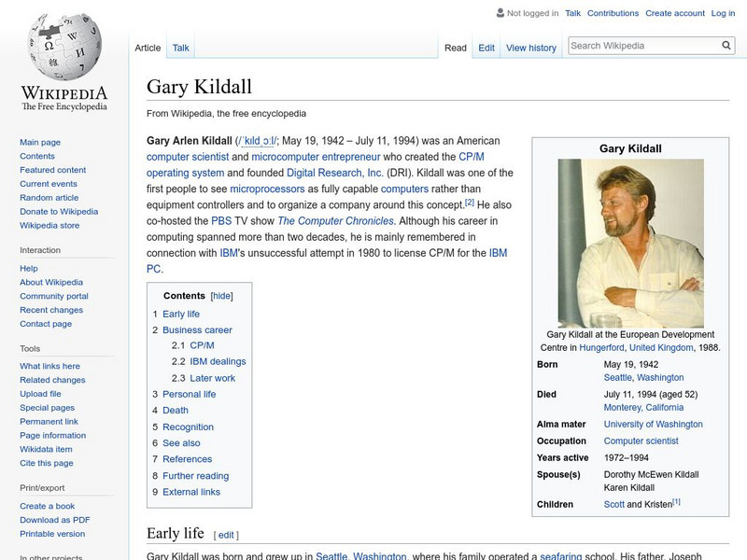747x560 pixels.
Task: Click About Wikipedia link
Action: pos(51,282)
